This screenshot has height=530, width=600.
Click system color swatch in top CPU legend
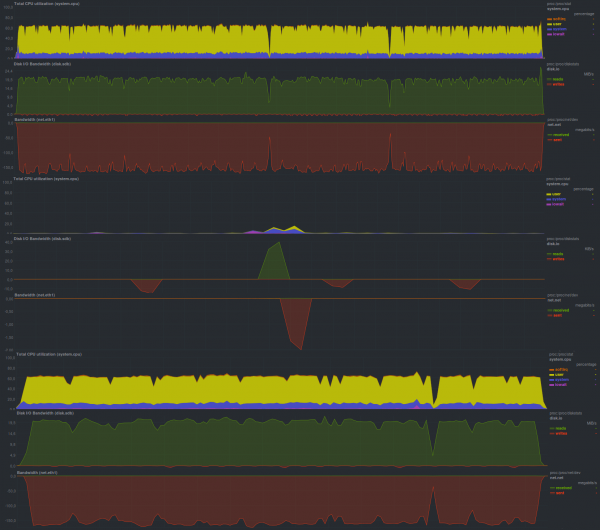(549, 30)
